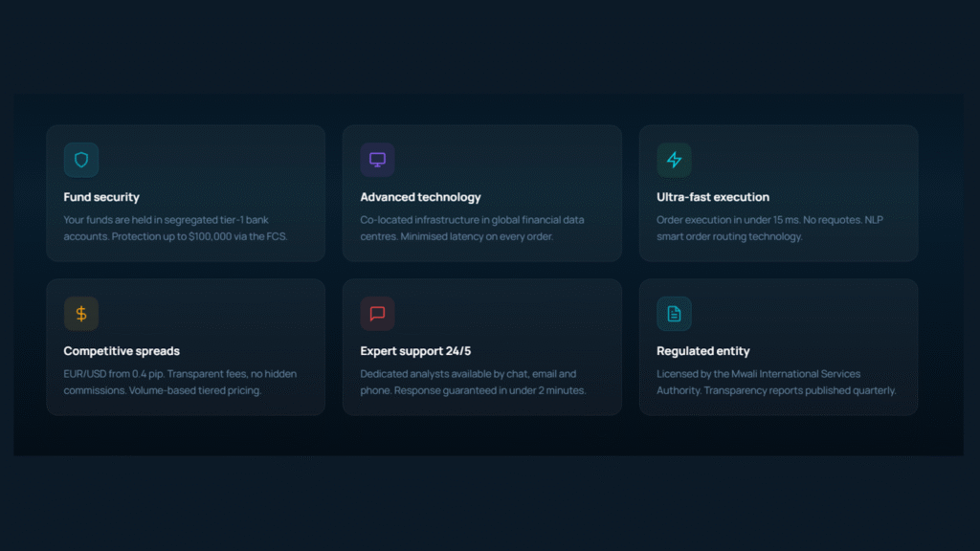Viewport: 980px width, 551px height.
Task: Click the lightning bolt icon for Ultra-fast execution
Action: pyautogui.click(x=674, y=160)
